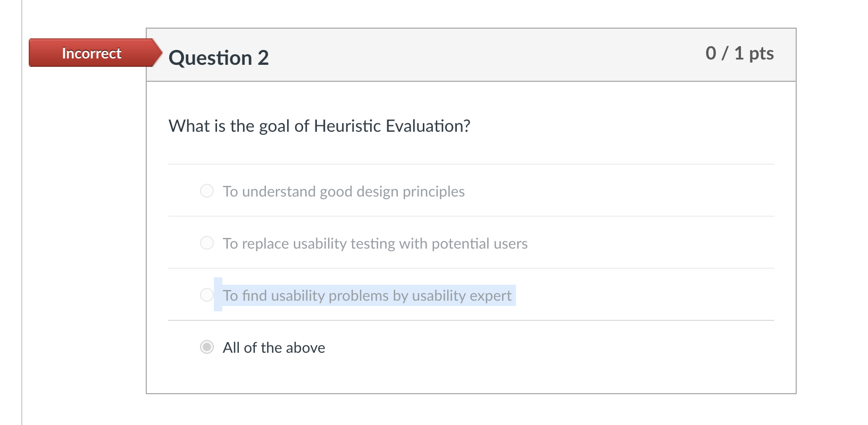
Task: Click the question panel header bar
Action: pyautogui.click(x=471, y=54)
